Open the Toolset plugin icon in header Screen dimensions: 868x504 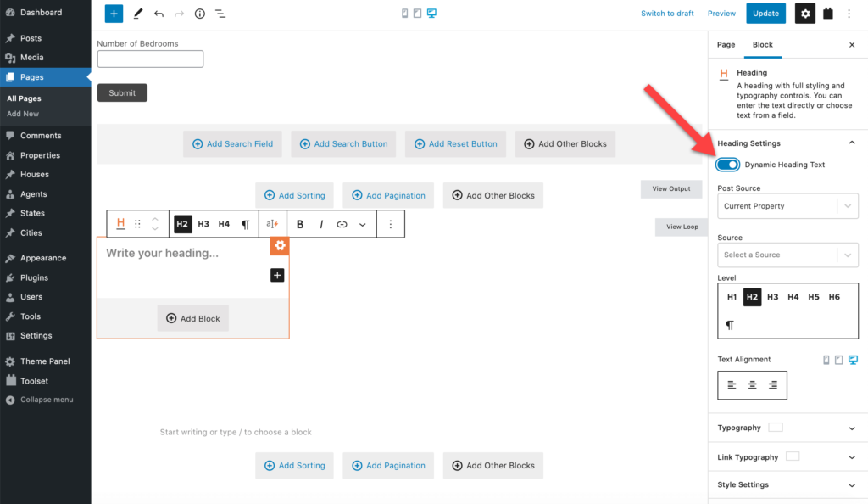pyautogui.click(x=828, y=14)
